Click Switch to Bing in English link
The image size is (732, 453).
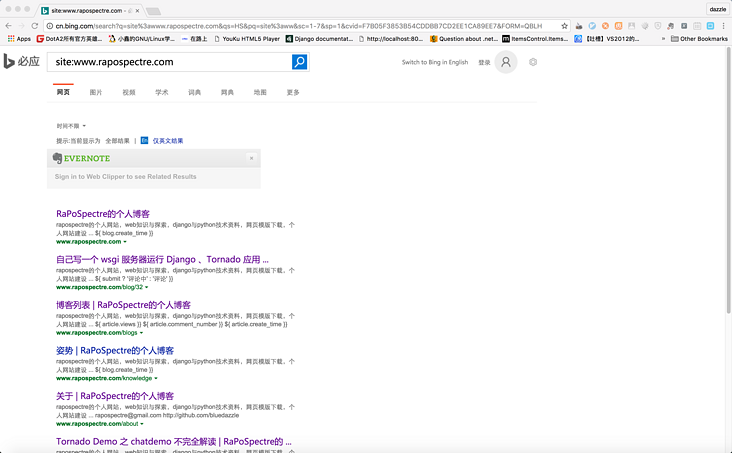[434, 62]
